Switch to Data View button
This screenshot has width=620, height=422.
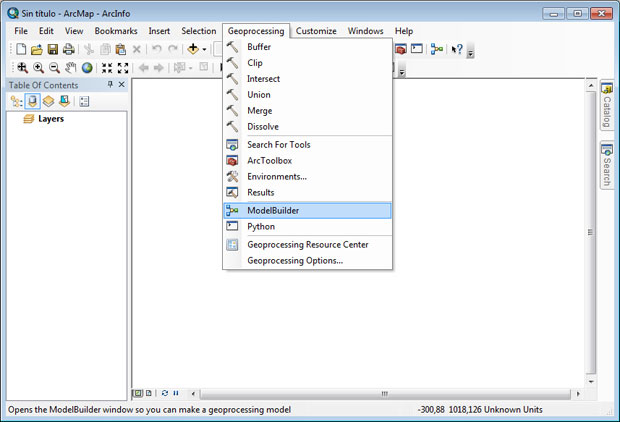pos(138,393)
